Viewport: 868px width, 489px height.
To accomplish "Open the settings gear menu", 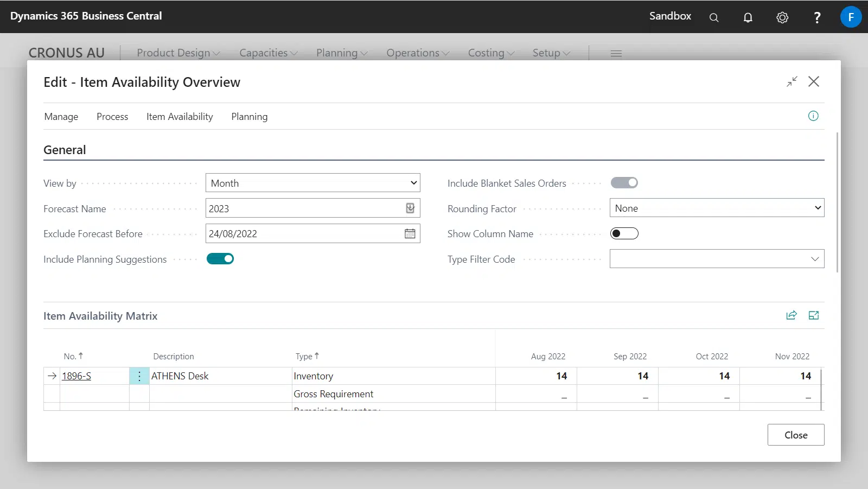I will [782, 17].
